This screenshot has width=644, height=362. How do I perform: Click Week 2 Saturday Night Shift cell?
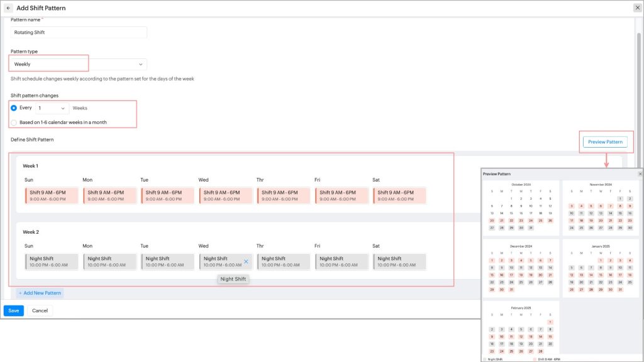click(x=399, y=261)
